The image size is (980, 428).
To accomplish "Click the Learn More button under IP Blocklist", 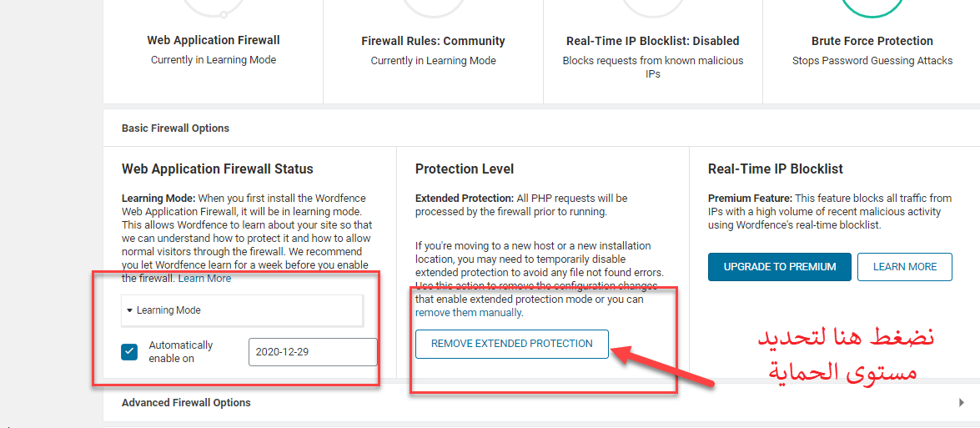I will pyautogui.click(x=904, y=267).
